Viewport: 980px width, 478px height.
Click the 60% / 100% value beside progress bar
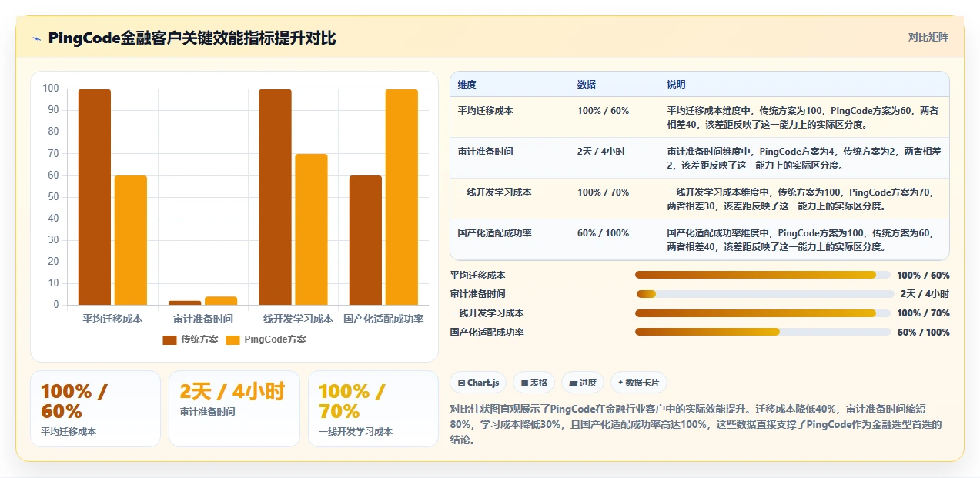tap(923, 333)
